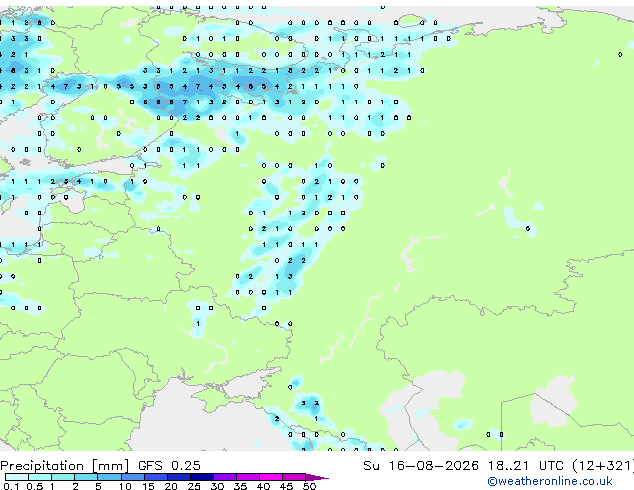The width and height of the screenshot is (634, 490).
Task: Click the 15–20 mm legend swatch
Action: coord(155,477)
